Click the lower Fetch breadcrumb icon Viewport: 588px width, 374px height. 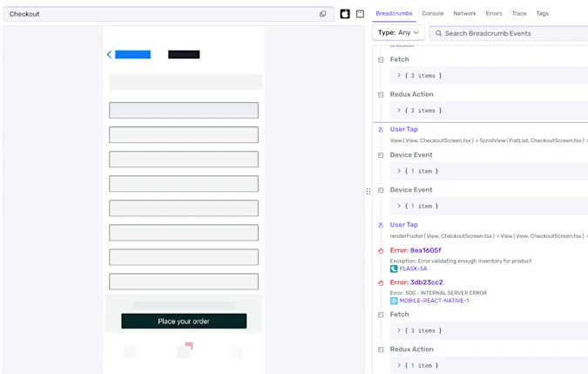(381, 315)
